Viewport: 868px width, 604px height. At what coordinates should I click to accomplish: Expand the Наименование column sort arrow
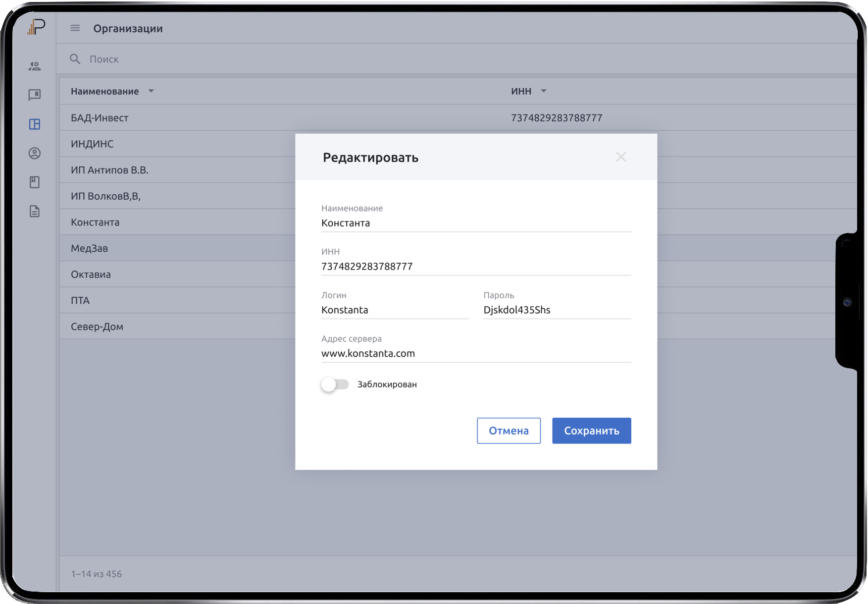(x=151, y=91)
